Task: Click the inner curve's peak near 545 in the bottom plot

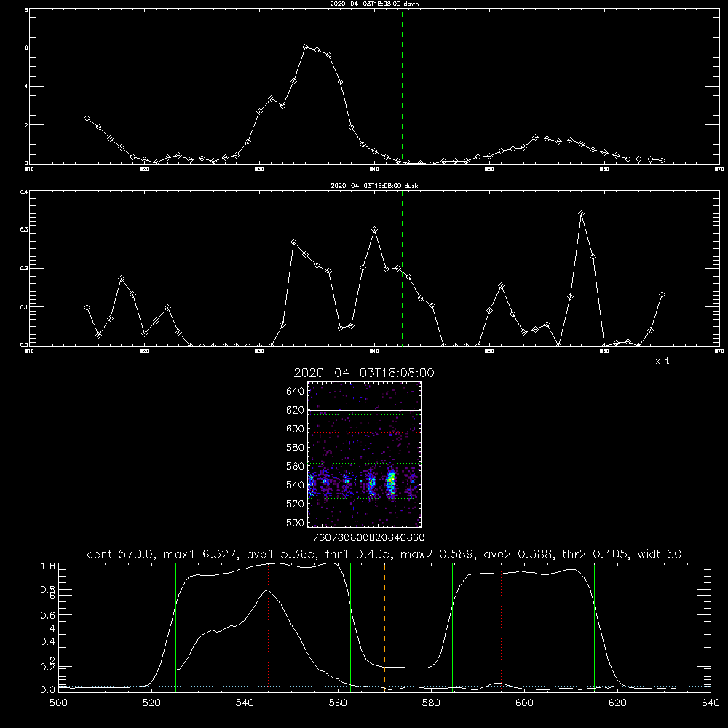Action: click(268, 590)
